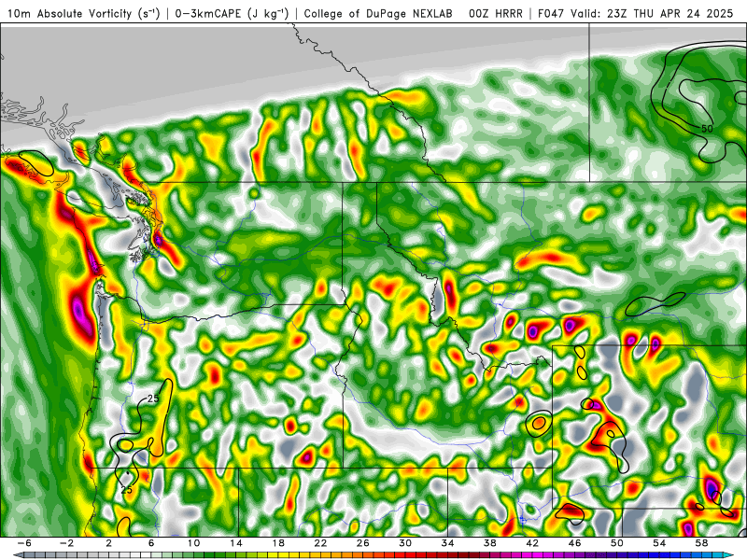Click the "F047" forecast hour label
Screen dimensions: 747x560
[x=552, y=14]
